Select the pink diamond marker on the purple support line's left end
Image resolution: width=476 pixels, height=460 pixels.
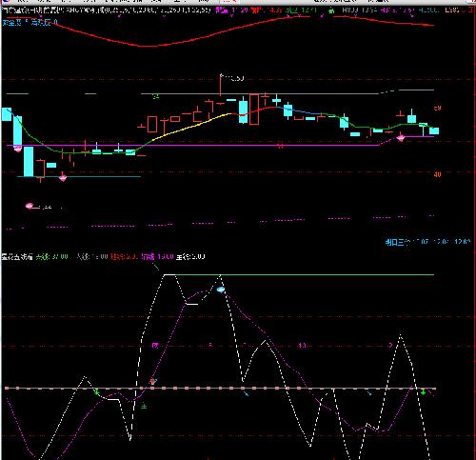pos(17,149)
